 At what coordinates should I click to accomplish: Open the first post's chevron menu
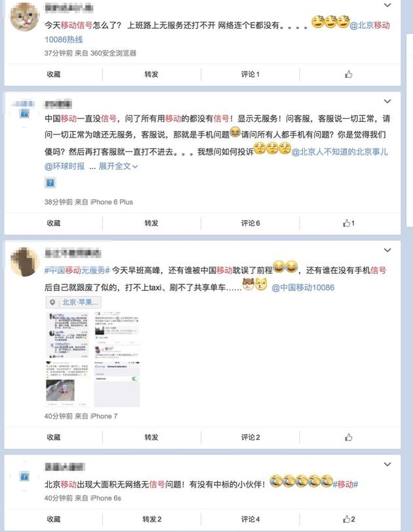pyautogui.click(x=387, y=5)
